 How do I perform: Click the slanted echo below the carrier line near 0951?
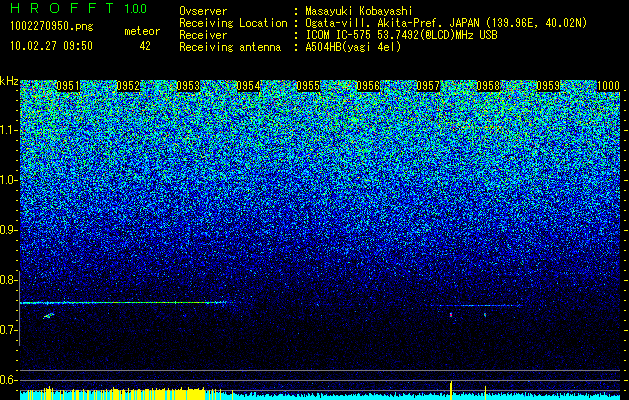(x=49, y=316)
